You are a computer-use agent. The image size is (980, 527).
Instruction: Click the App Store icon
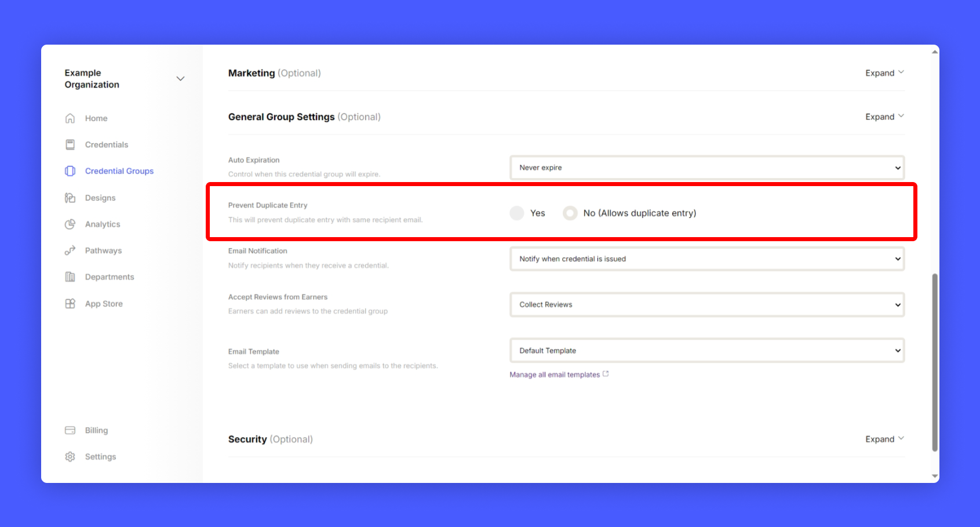70,304
